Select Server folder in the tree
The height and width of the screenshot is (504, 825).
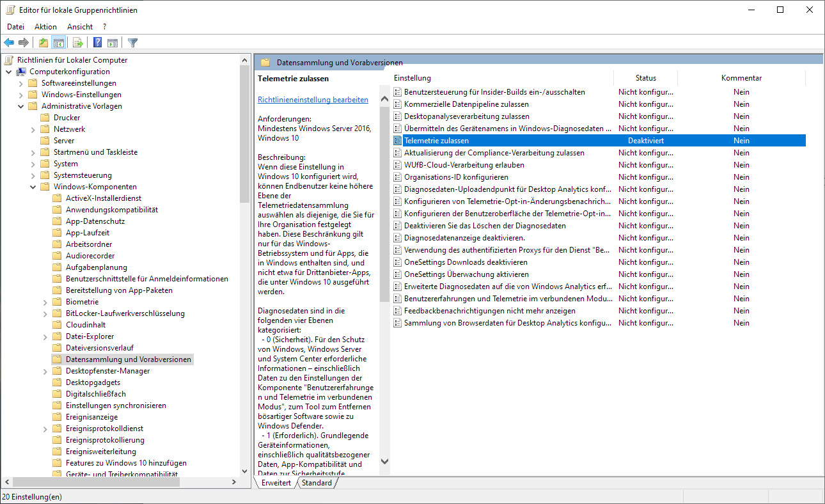[x=64, y=141]
